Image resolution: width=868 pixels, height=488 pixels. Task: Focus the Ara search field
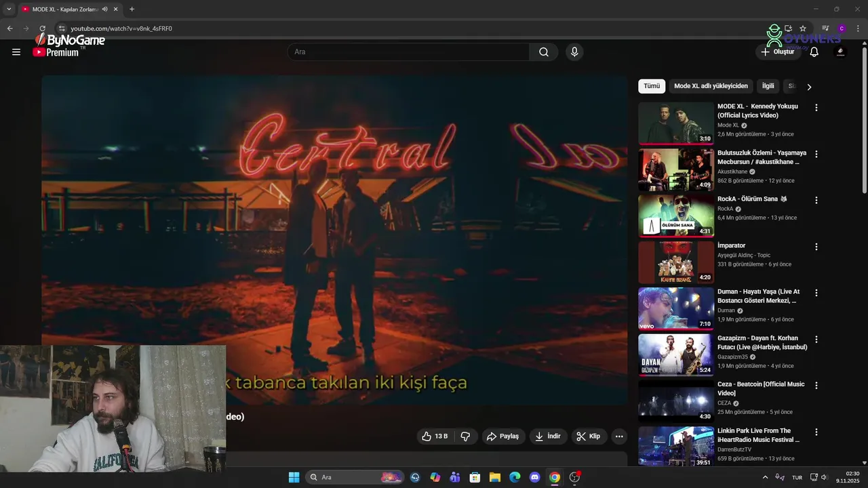pos(409,52)
